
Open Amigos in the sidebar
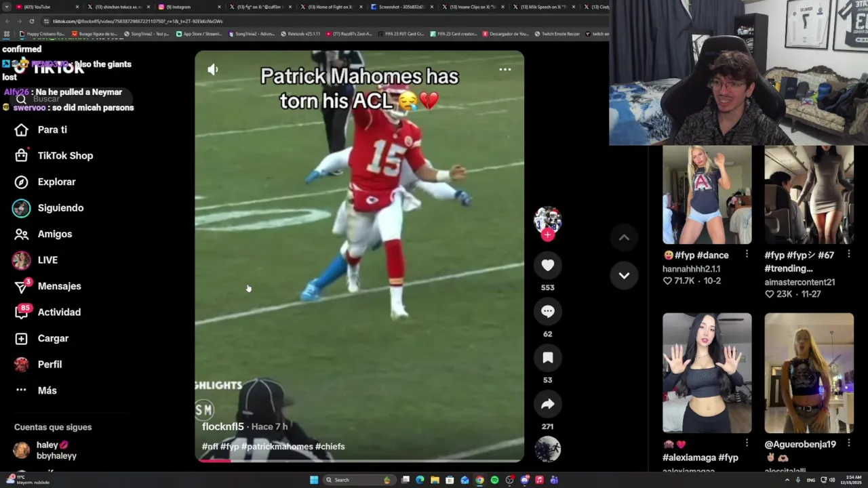coord(43,234)
